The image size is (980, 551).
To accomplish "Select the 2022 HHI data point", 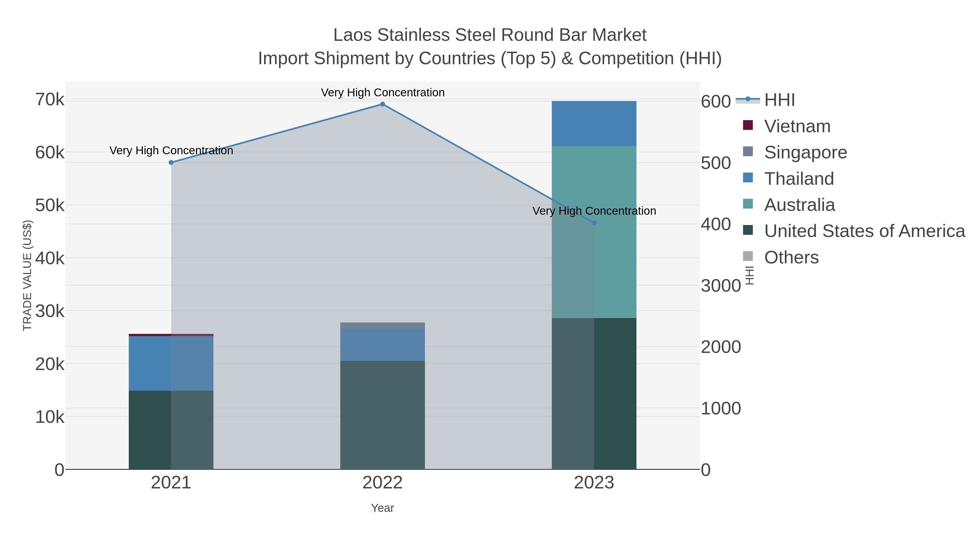I will [383, 104].
